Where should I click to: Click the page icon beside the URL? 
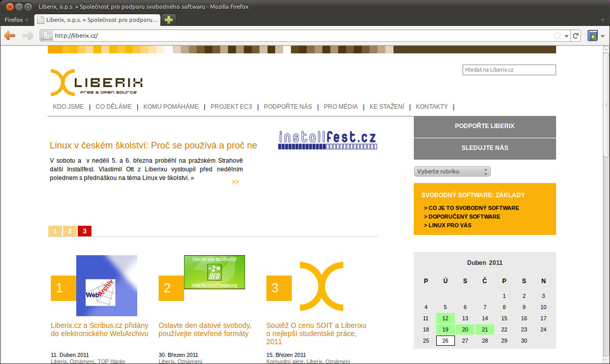point(46,36)
